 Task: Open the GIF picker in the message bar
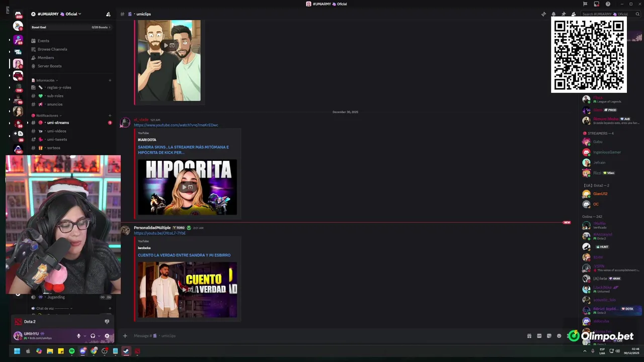click(x=539, y=336)
